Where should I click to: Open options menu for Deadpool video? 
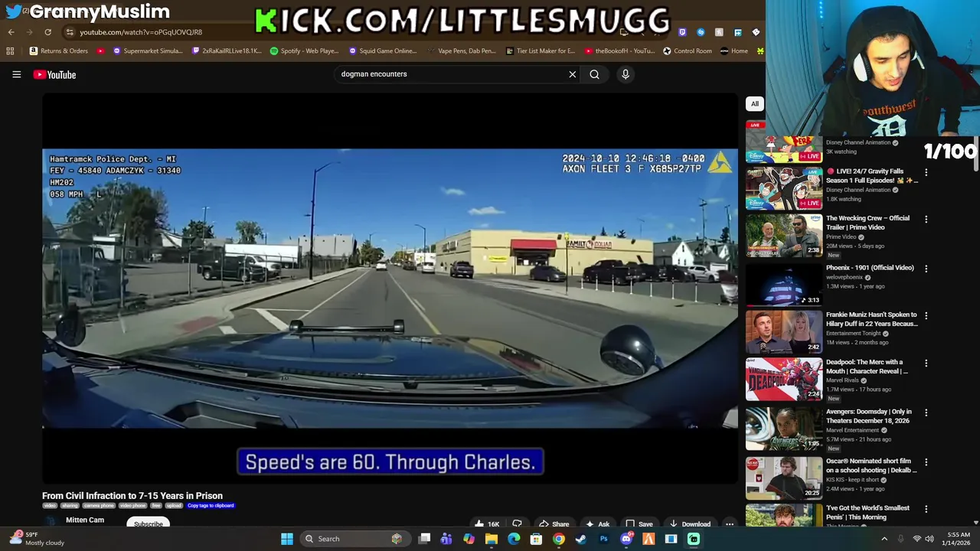[x=926, y=364]
